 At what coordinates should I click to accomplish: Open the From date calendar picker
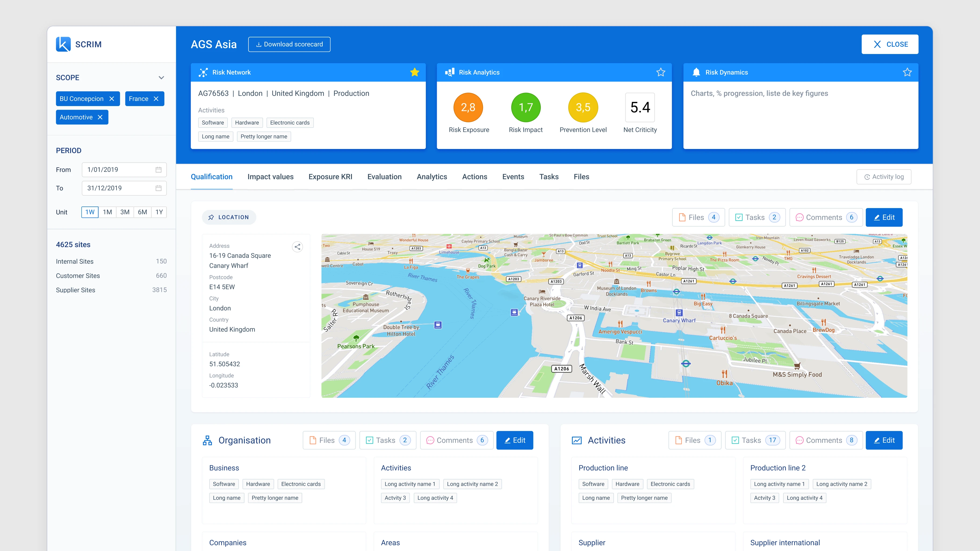(x=159, y=170)
